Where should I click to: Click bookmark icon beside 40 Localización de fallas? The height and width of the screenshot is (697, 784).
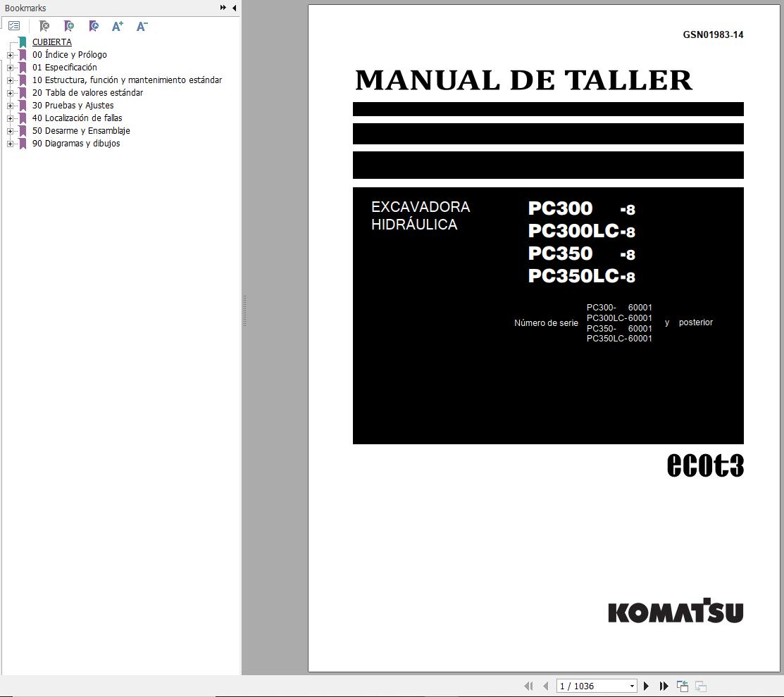[x=23, y=118]
